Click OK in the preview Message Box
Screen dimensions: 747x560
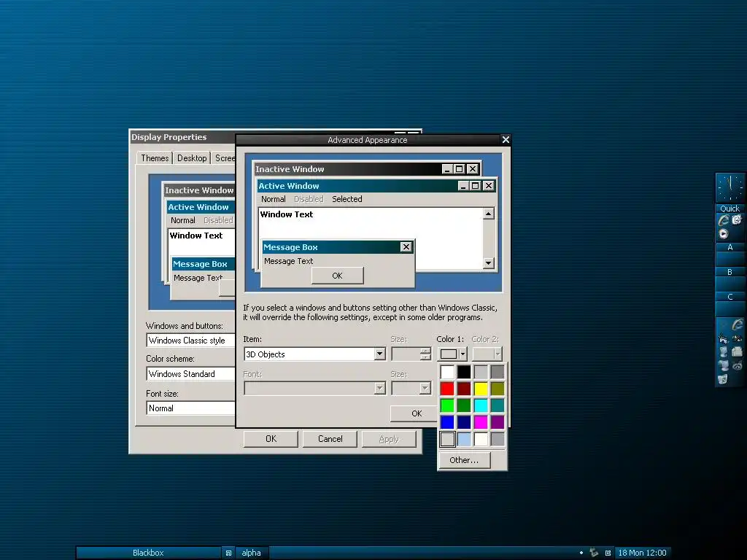pos(337,276)
